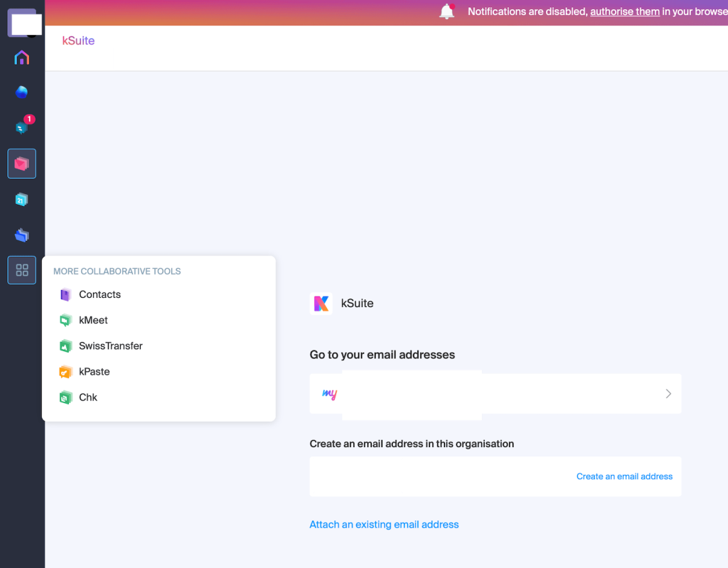Open the blue sphere kSuite app in sidebar
This screenshot has height=568, width=728.
[x=22, y=92]
